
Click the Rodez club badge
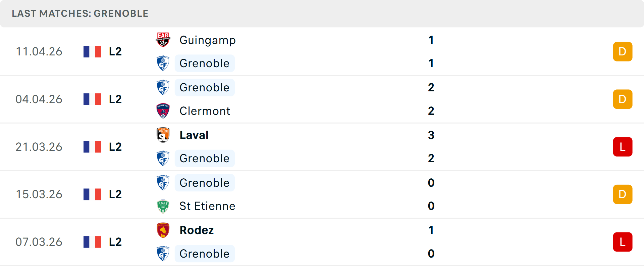tap(163, 230)
